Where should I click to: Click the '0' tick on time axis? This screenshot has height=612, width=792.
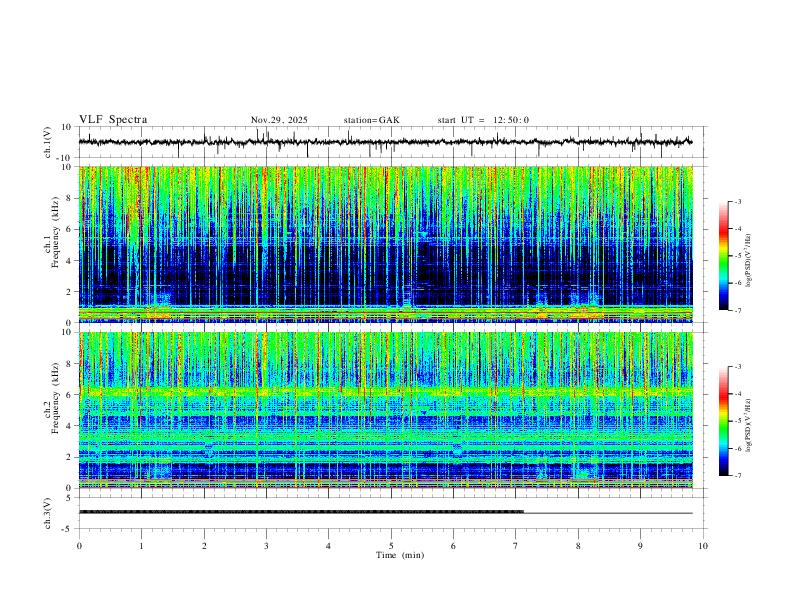79,546
